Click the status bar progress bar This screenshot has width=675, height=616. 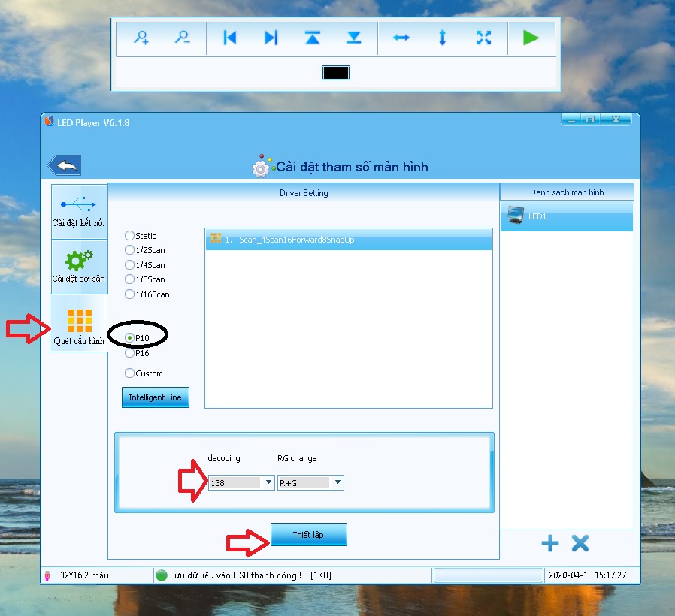488,575
